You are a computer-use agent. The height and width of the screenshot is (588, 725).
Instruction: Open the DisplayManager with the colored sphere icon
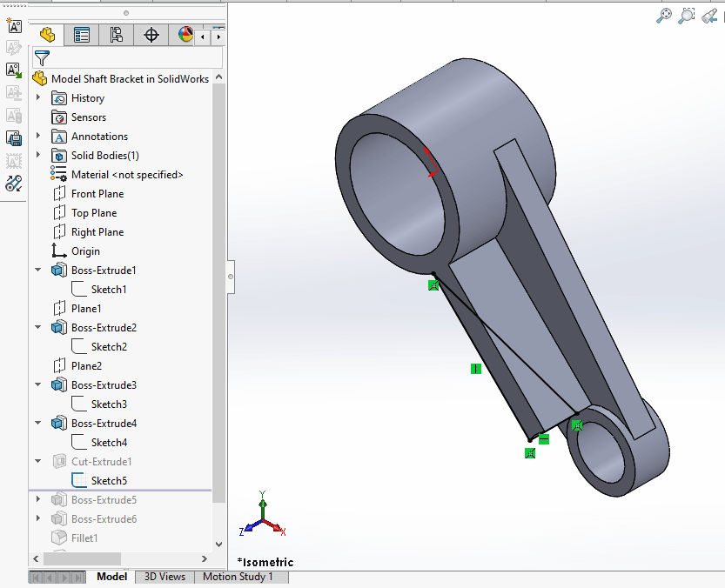click(184, 35)
